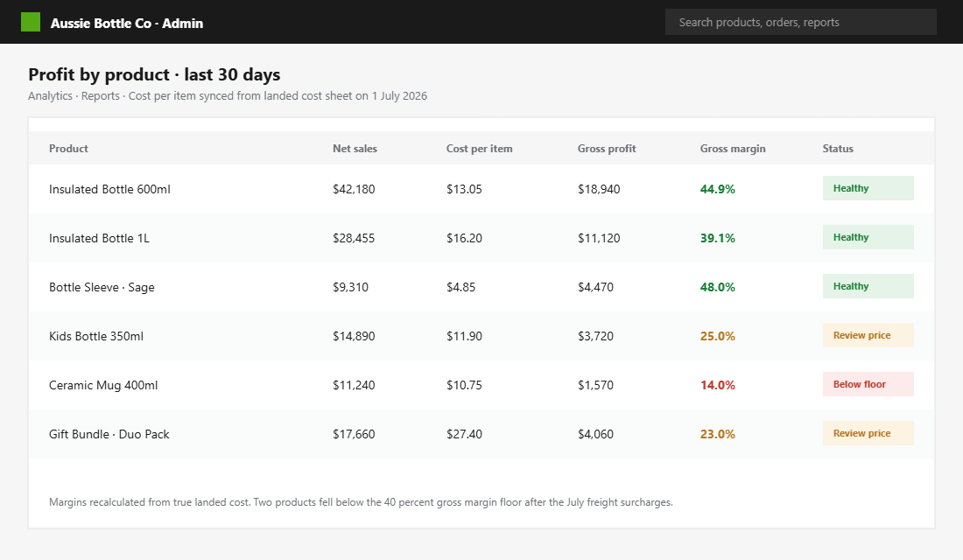This screenshot has width=963, height=560.
Task: Select the Gift Bundle · Duo Pack product name
Action: point(109,434)
